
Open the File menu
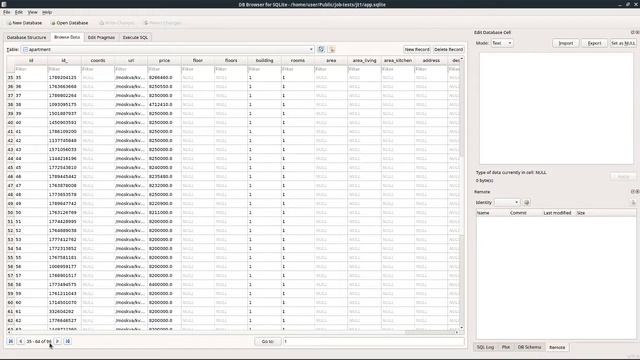(7, 12)
